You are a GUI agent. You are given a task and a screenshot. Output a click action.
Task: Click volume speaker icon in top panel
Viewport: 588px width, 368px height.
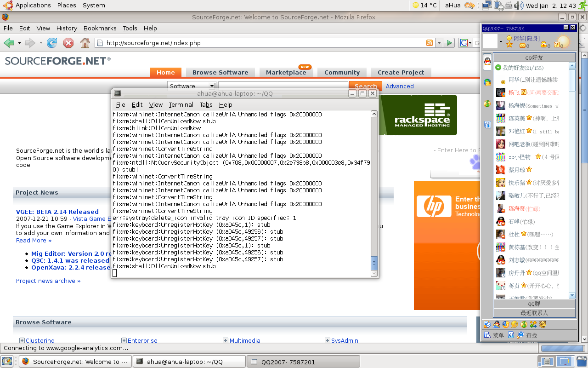(x=519, y=6)
